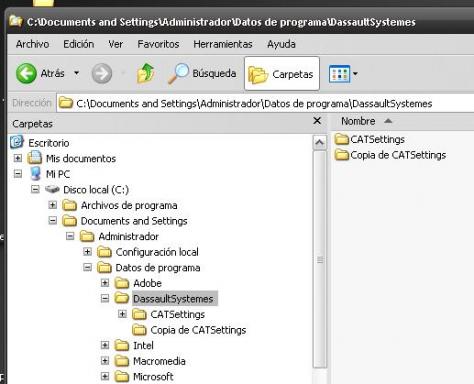This screenshot has height=384, width=474.
Task: Select Escritorio in the folder tree
Action: (x=49, y=143)
